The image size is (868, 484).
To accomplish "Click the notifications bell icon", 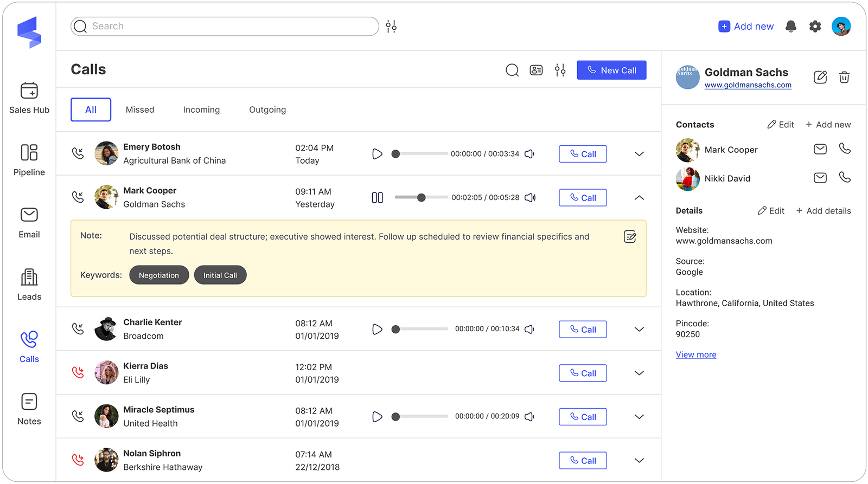I will pyautogui.click(x=790, y=27).
